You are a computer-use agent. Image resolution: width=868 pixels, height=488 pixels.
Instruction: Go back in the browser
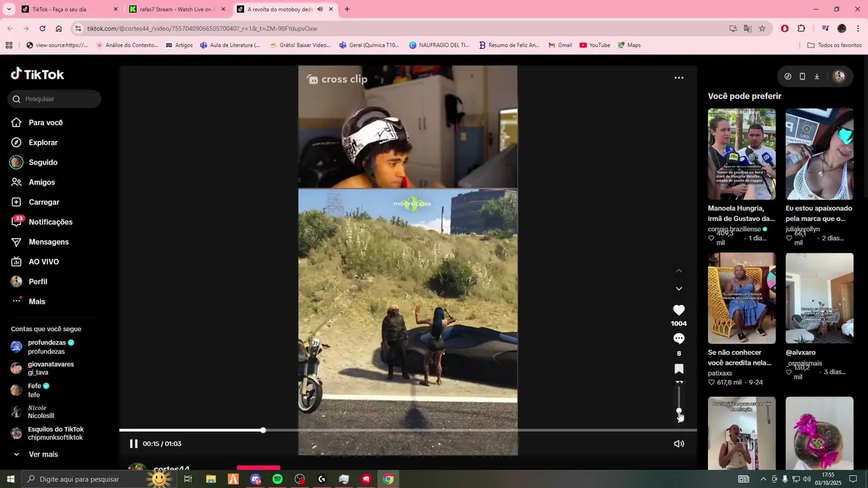[9, 28]
